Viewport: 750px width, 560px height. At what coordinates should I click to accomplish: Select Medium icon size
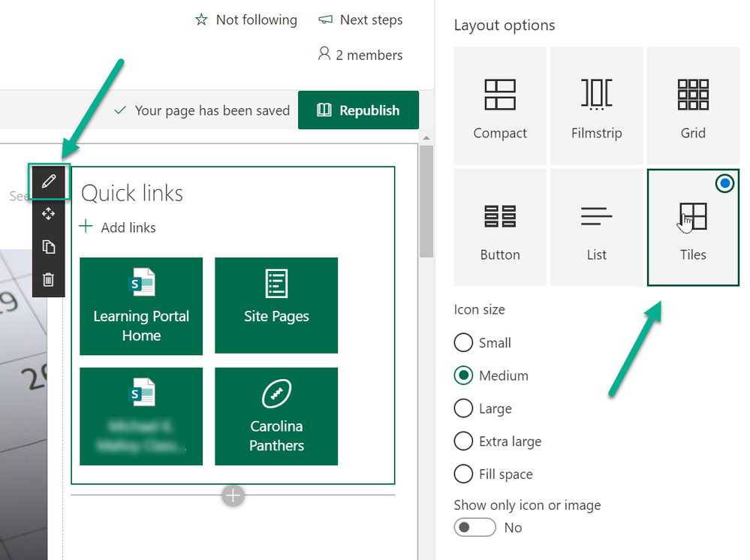463,375
